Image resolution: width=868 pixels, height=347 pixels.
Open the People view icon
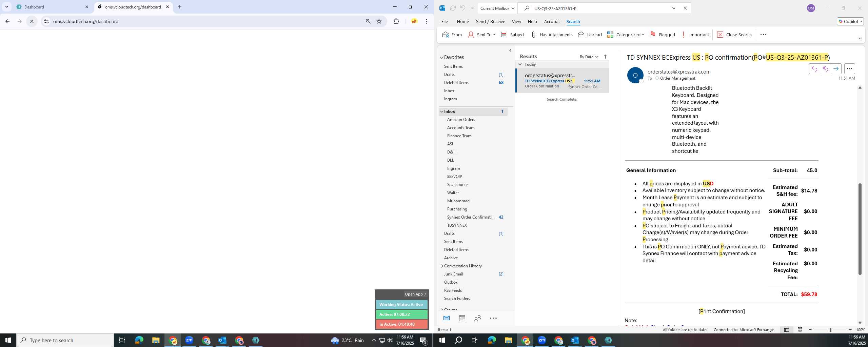[477, 318]
